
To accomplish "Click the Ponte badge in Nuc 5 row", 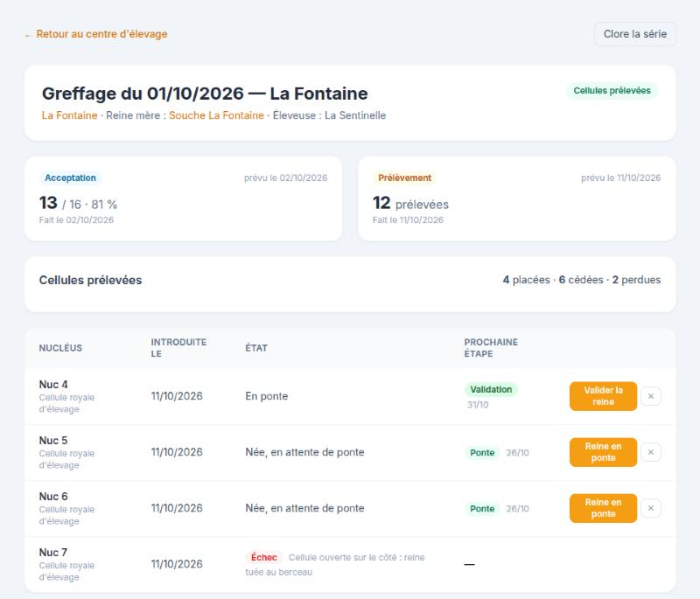I will (482, 453).
